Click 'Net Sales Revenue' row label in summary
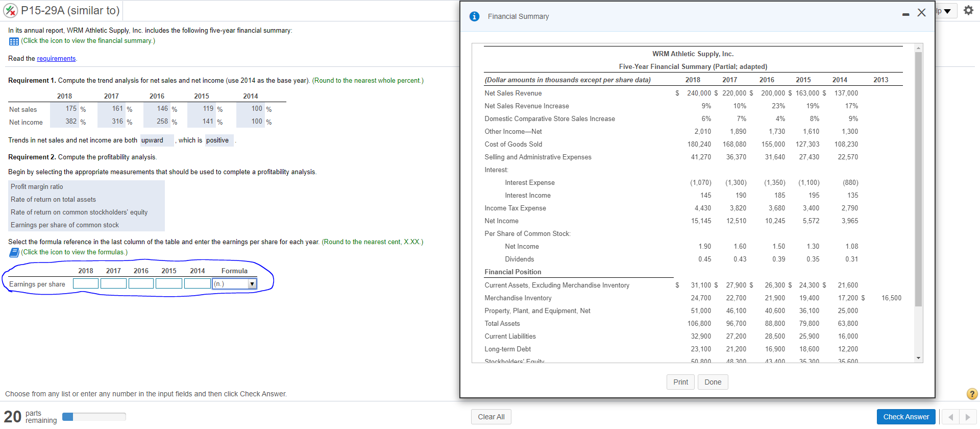980x429 pixels. click(513, 93)
